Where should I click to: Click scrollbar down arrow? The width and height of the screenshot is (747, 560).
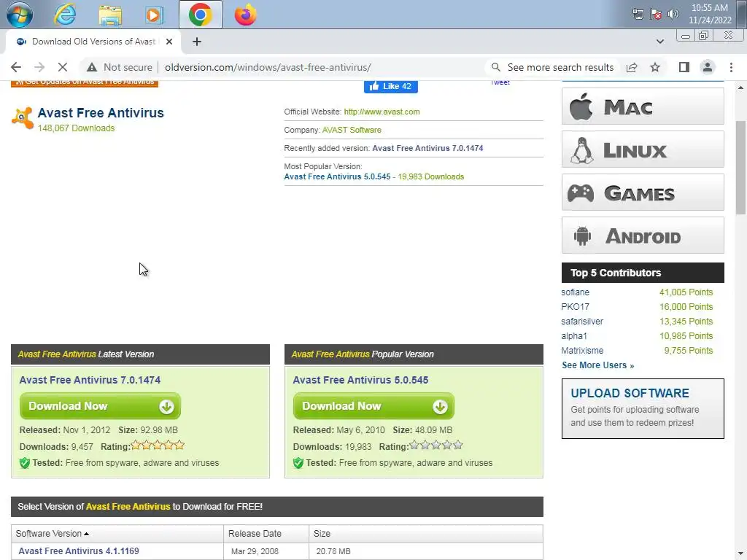[740, 554]
